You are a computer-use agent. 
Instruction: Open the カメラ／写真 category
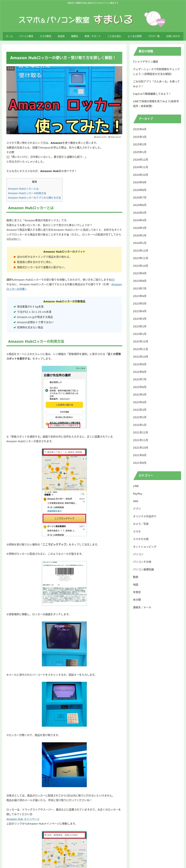pyautogui.click(x=141, y=524)
